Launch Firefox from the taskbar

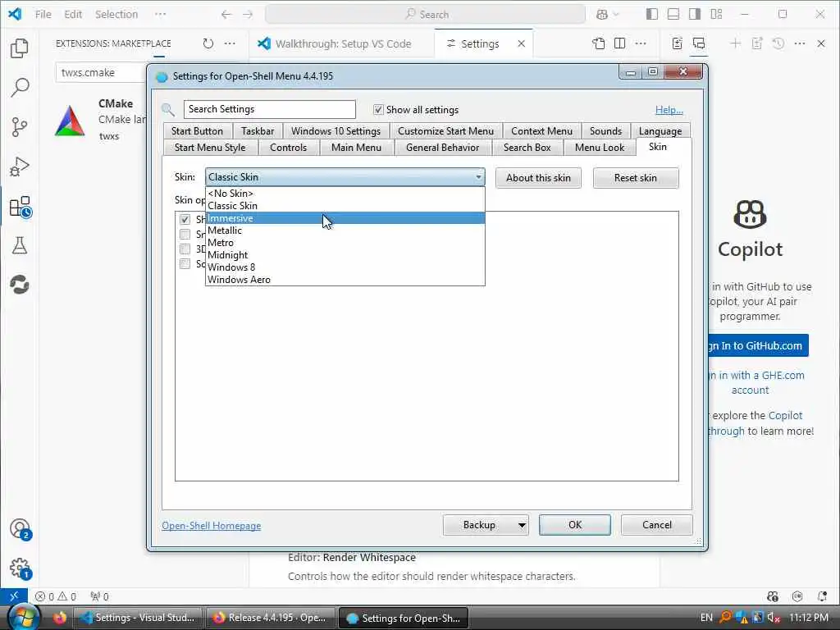point(59,618)
